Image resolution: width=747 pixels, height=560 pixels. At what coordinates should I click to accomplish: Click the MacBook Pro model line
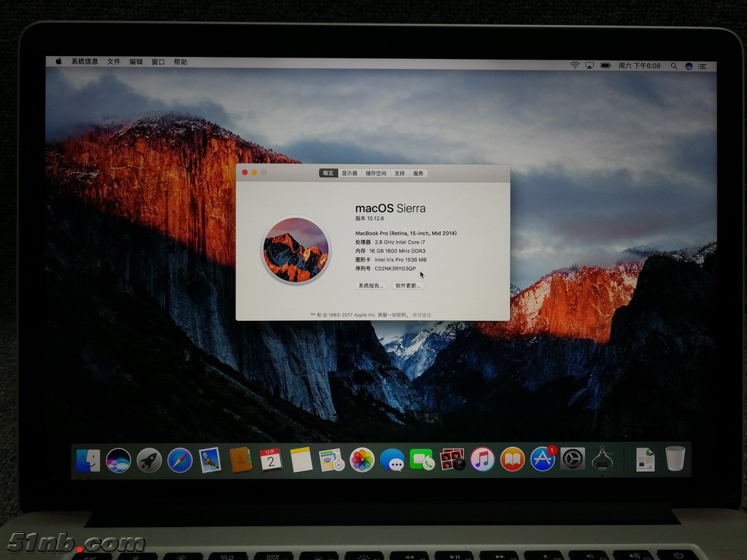(406, 233)
